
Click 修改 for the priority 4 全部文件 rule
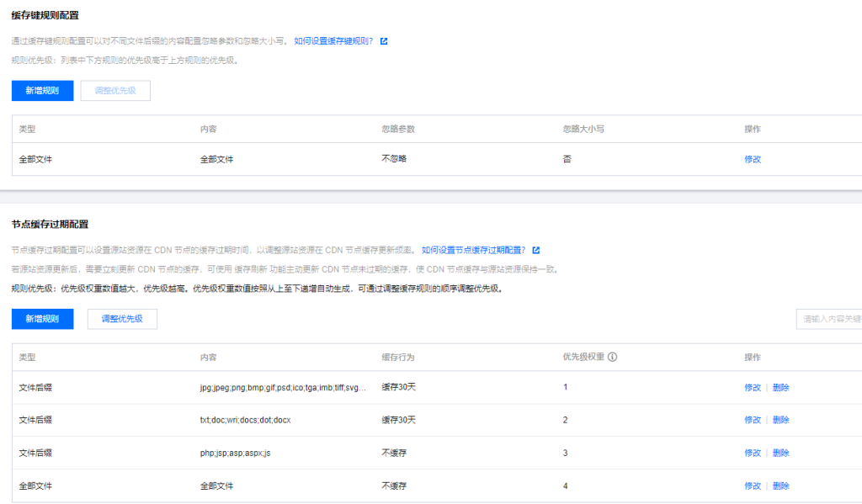752,485
